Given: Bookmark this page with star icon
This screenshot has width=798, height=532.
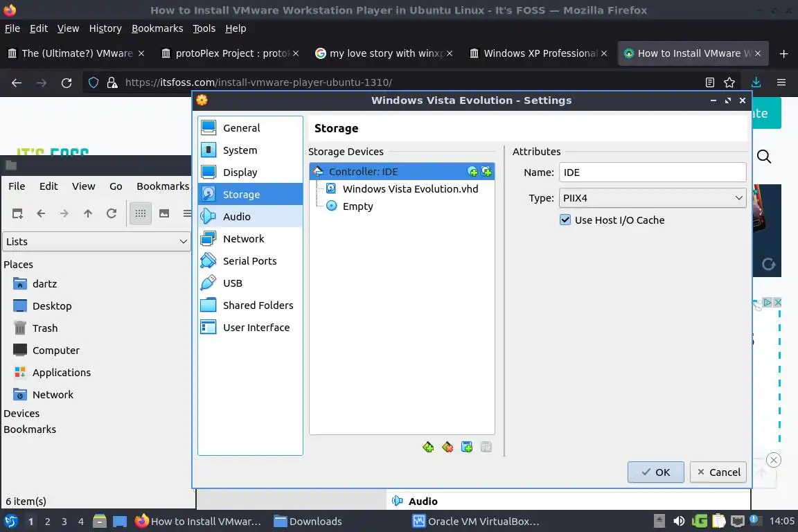Looking at the screenshot, I should pyautogui.click(x=729, y=82).
